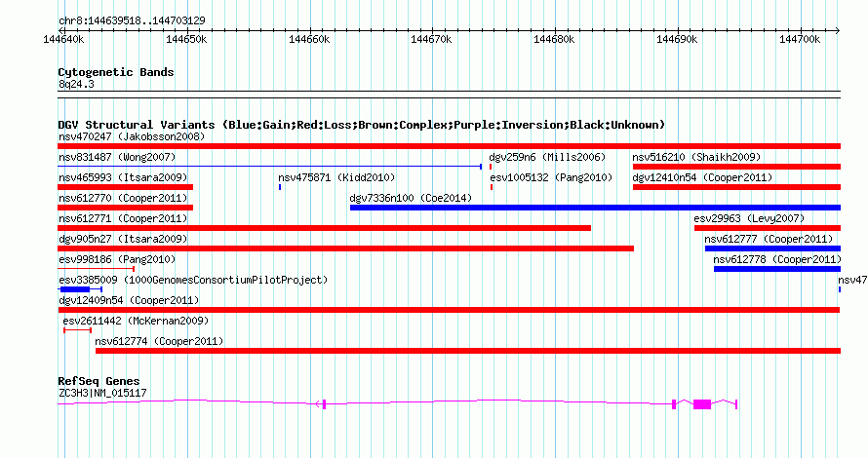Image resolution: width=868 pixels, height=458 pixels.
Task: Open the dgv259n6 (Mills2006) label
Action: 547,157
